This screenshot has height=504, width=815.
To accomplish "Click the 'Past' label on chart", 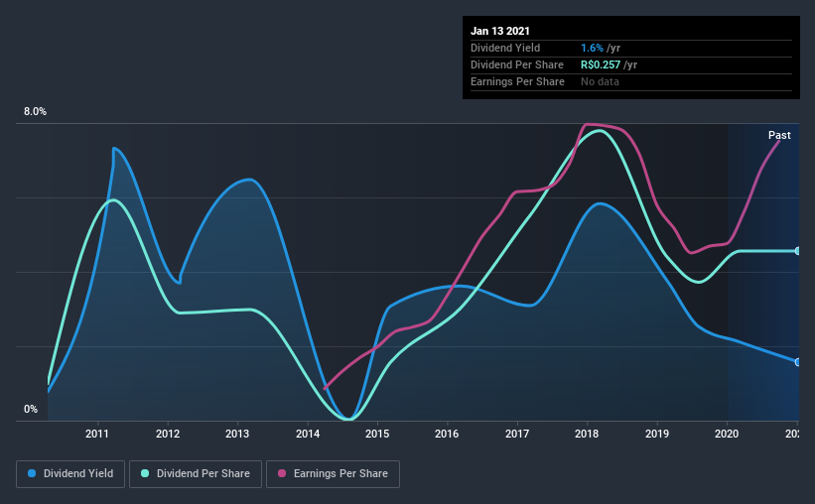I will (779, 135).
